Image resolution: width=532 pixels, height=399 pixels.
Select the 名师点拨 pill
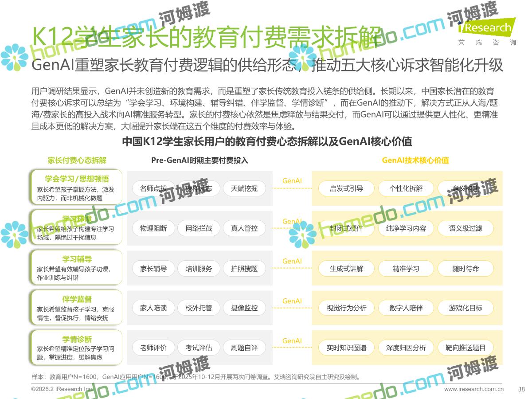(153, 188)
